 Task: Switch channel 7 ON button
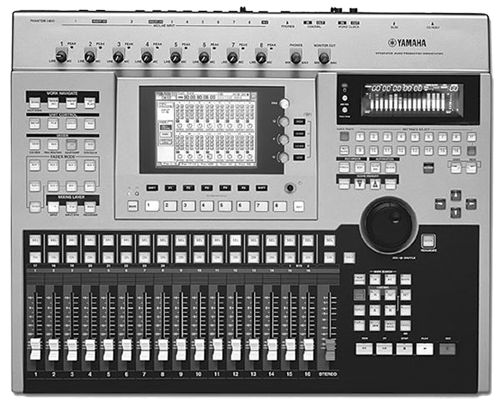coord(144,257)
